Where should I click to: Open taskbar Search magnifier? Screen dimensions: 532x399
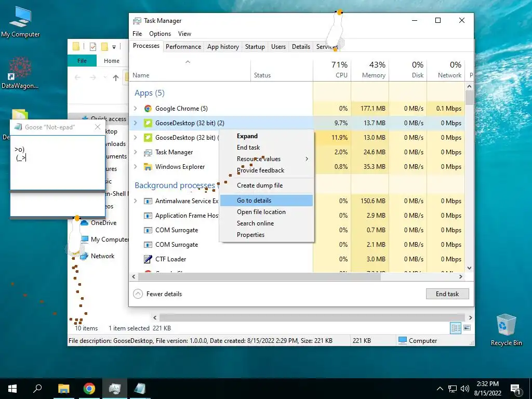[37, 389]
